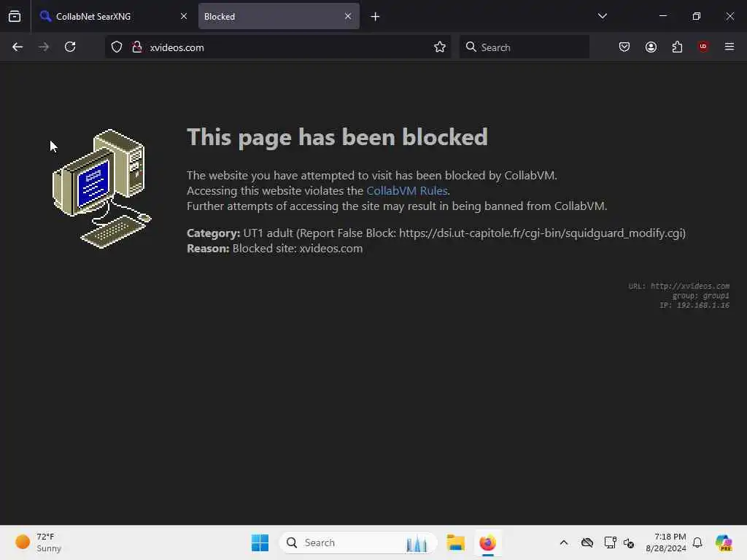Viewport: 747px width, 560px height.
Task: Open tracking protection shield info
Action: [117, 47]
